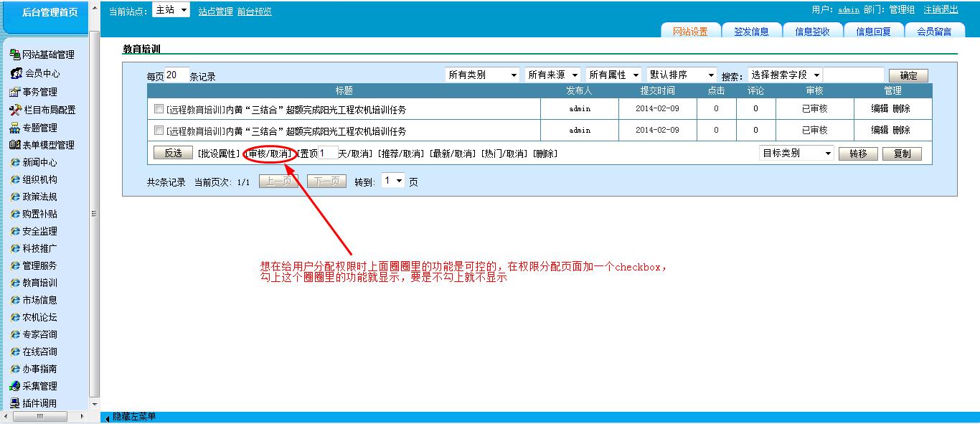The width and height of the screenshot is (980, 424).
Task: Click the 采集管理 globe icon
Action: 15,386
